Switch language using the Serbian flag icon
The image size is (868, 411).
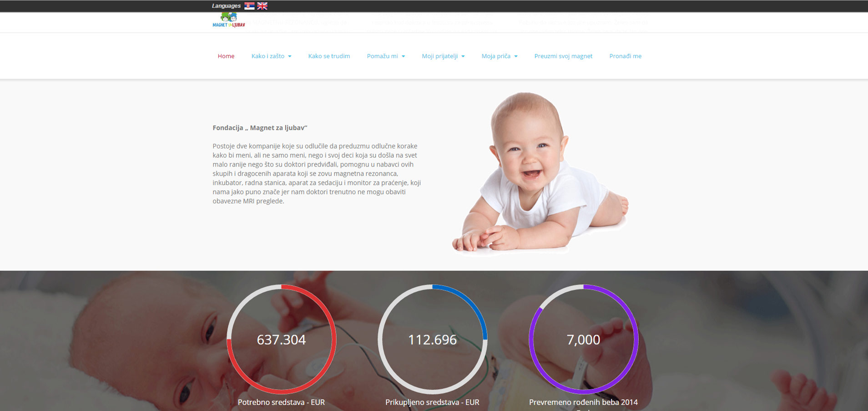coord(249,6)
